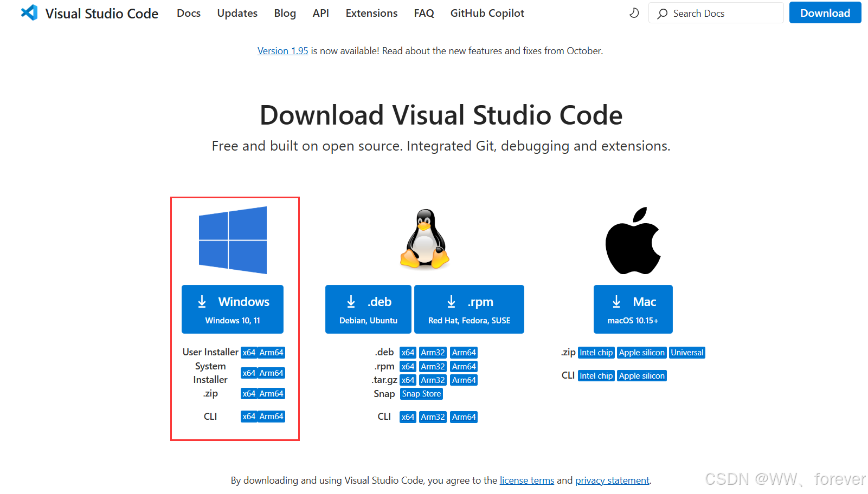The image size is (868, 494).
Task: Click the search magnifier icon
Action: coord(662,14)
